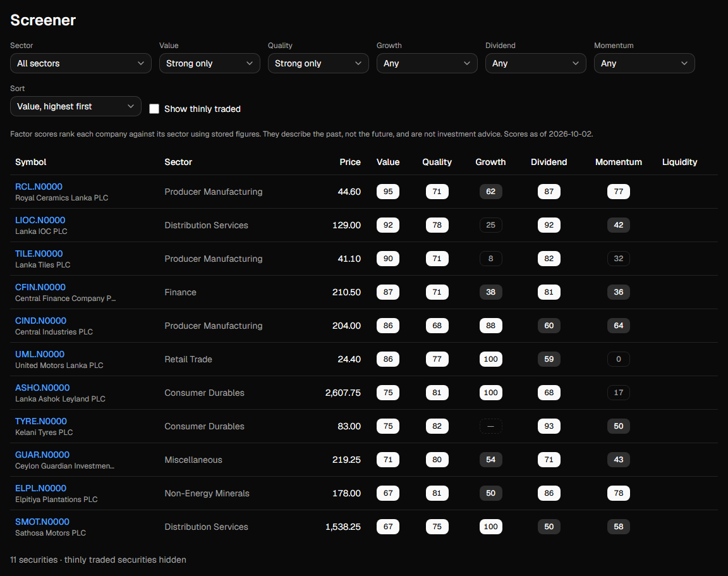Click TYRE.N0000's Dividend score 93
The height and width of the screenshot is (576, 728).
click(x=549, y=426)
